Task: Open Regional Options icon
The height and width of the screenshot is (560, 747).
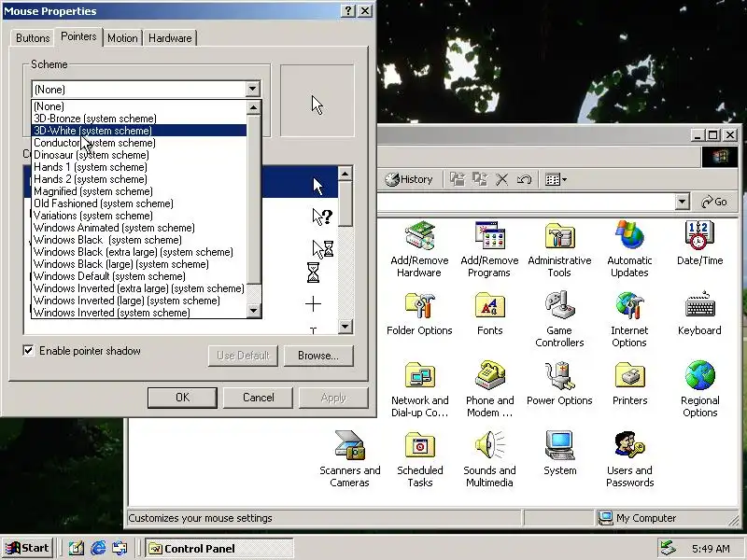Action: (x=699, y=389)
